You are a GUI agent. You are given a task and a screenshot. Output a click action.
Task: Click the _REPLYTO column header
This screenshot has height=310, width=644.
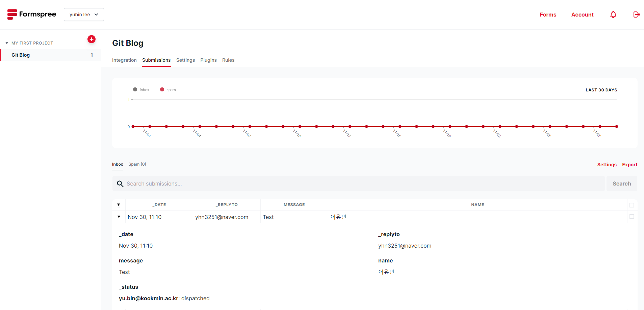227,205
